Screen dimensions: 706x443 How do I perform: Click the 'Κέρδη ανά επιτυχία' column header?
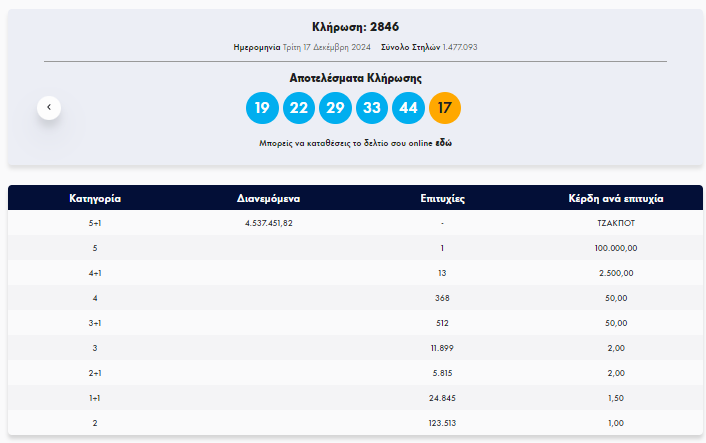pos(616,199)
